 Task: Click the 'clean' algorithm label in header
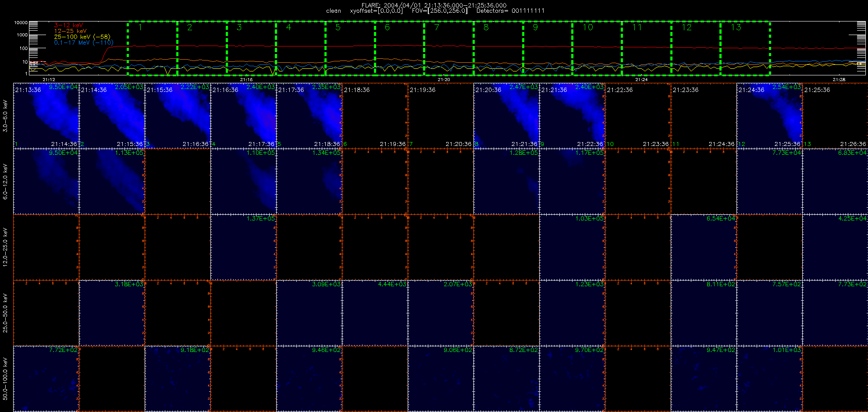(334, 11)
